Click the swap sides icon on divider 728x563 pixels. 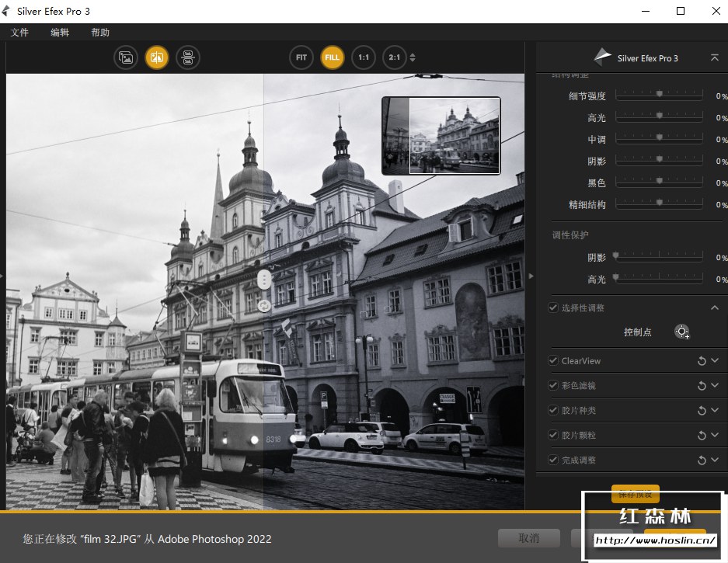tap(264, 306)
